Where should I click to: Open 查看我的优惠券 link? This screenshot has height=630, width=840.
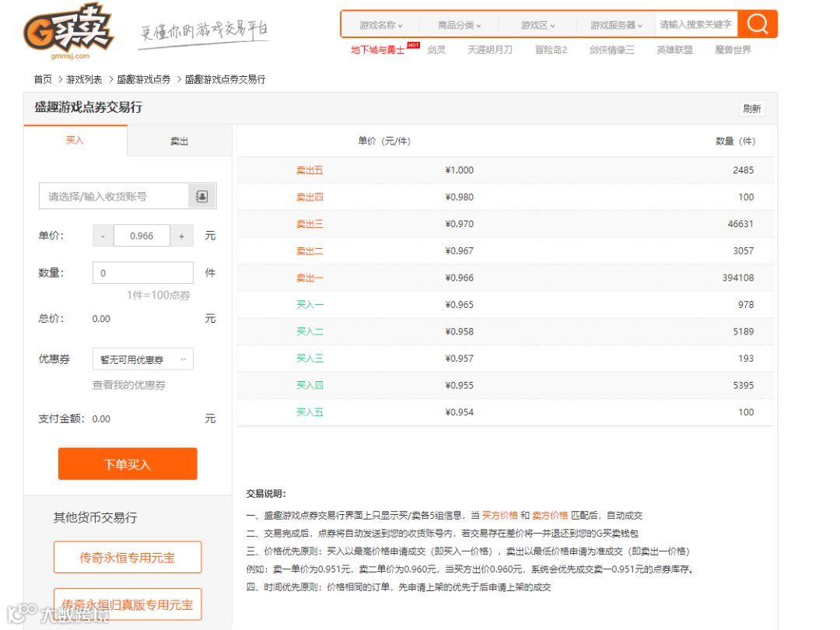coord(129,385)
